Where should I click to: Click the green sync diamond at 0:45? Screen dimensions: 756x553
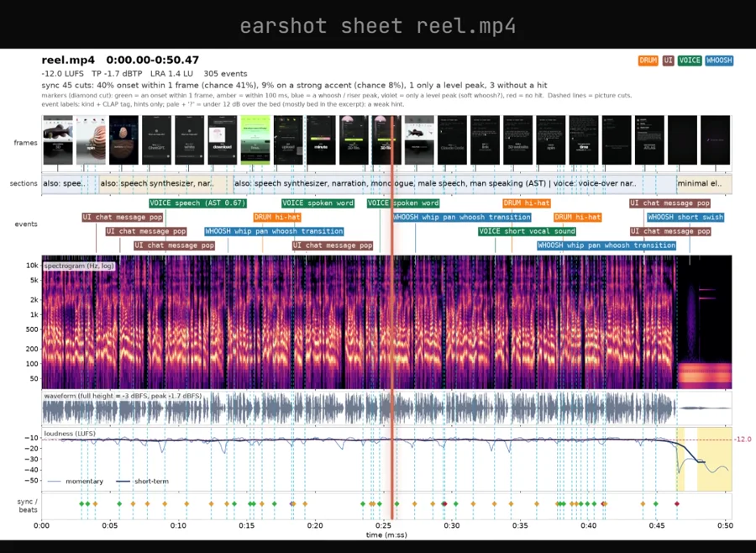click(x=656, y=503)
